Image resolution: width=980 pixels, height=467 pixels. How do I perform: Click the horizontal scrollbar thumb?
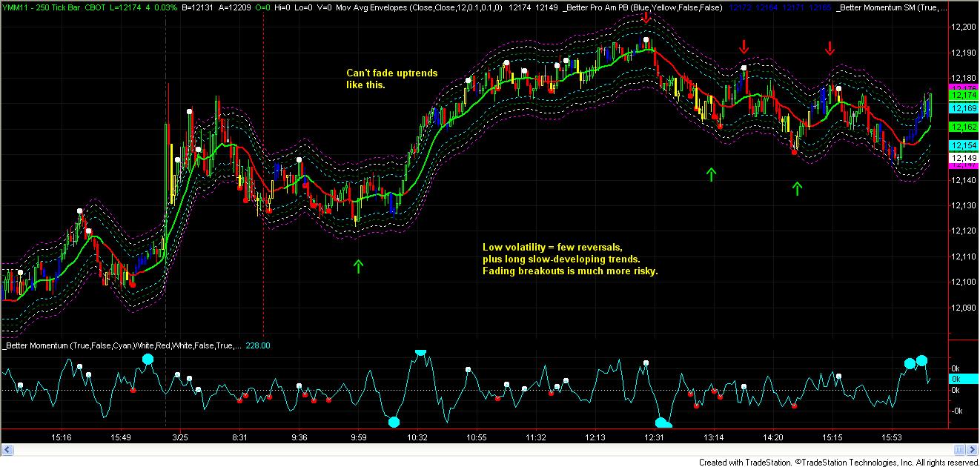[x=960, y=450]
